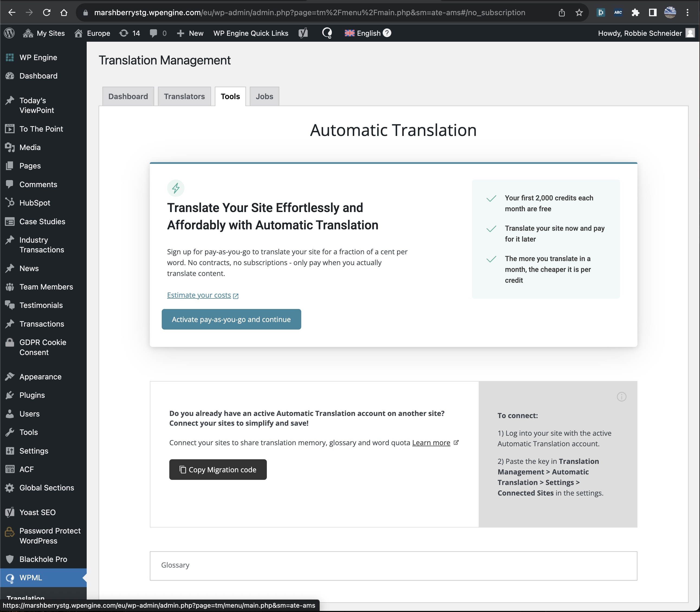Screen dimensions: 700x612
Task: Open Comments in sidebar
Action: coord(43,184)
